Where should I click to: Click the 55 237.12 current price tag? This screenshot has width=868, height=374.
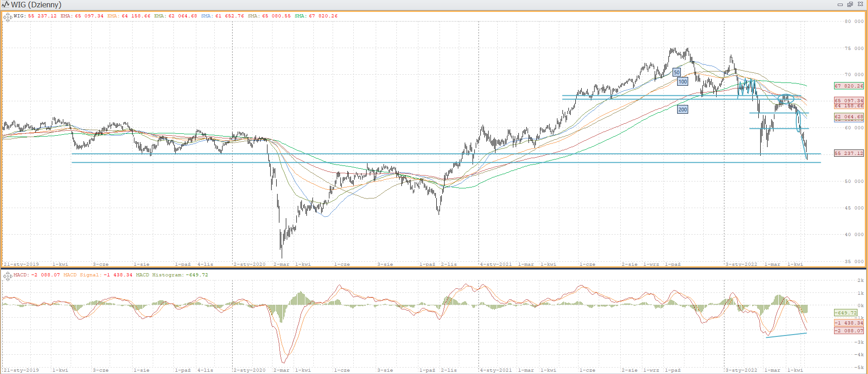pos(849,153)
